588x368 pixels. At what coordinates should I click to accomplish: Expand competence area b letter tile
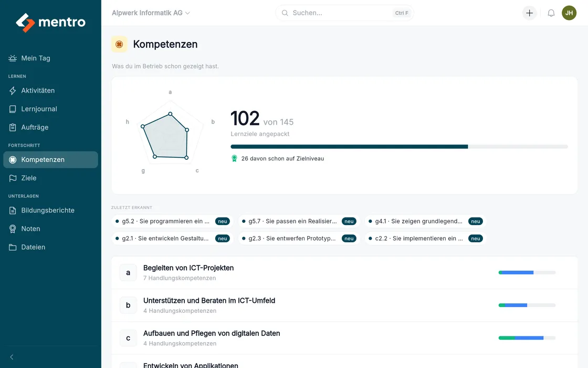(x=128, y=305)
